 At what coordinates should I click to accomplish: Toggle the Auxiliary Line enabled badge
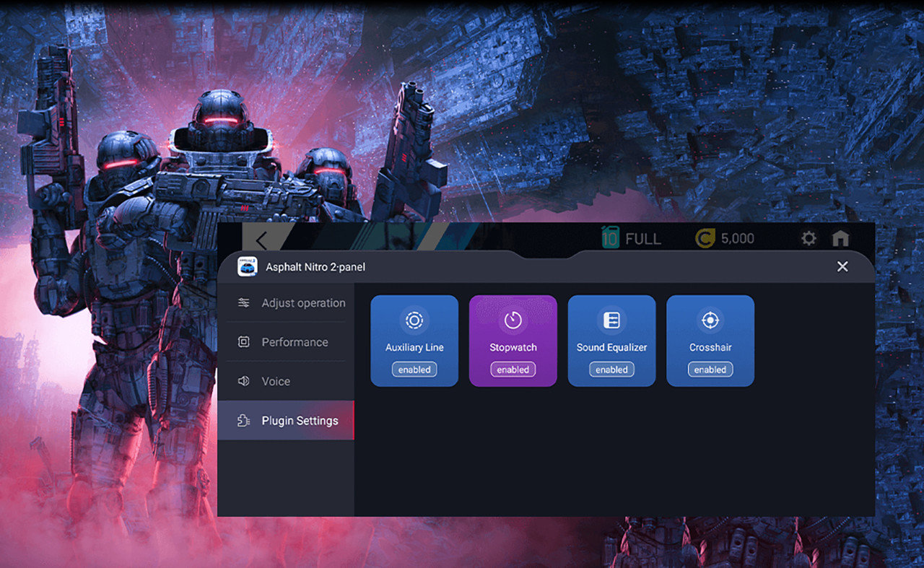pos(414,370)
